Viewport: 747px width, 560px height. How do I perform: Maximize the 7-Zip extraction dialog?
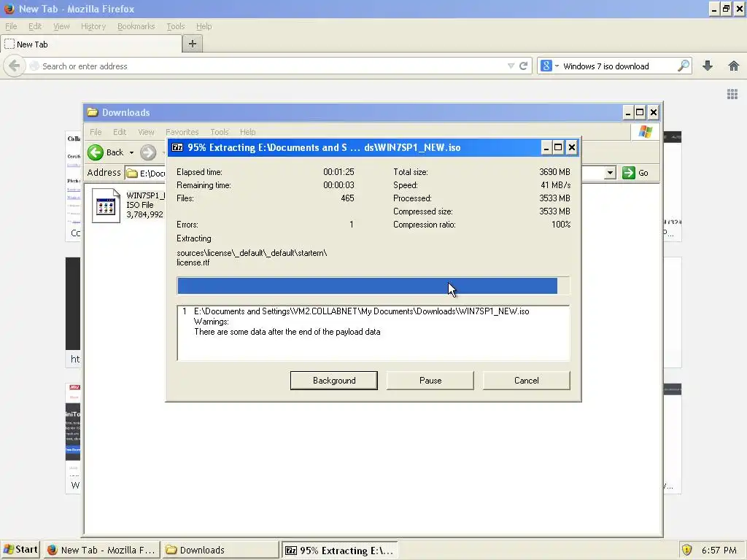558,147
